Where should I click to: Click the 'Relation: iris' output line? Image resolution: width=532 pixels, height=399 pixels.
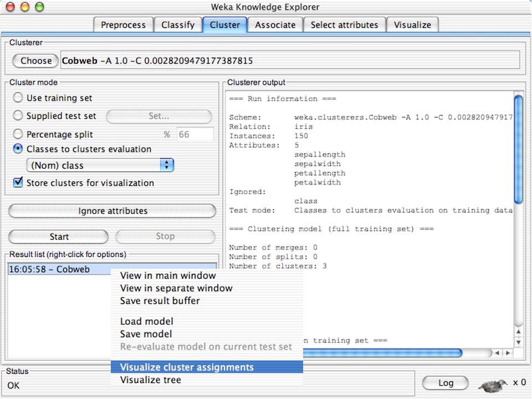pyautogui.click(x=271, y=126)
